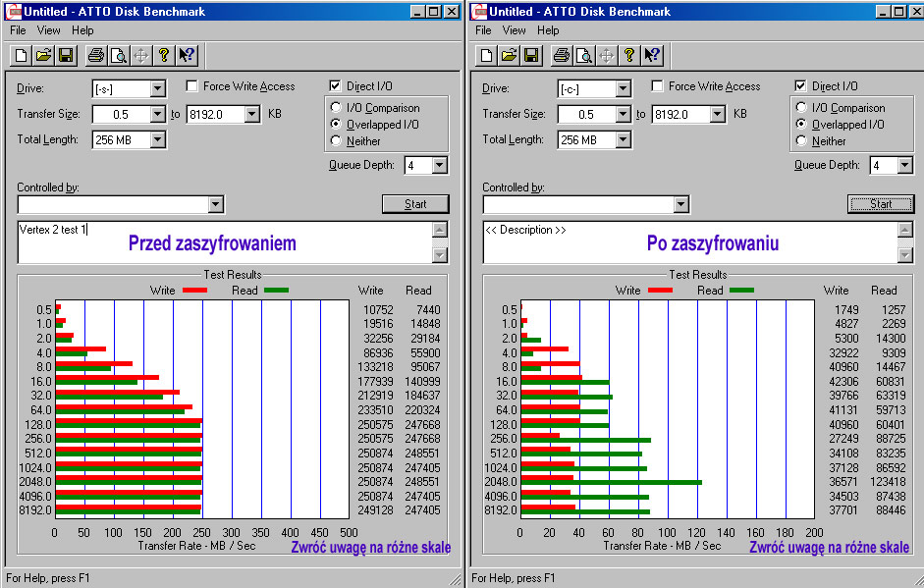This screenshot has height=588, width=924.
Task: Select Neither radio in left window
Action: [x=336, y=140]
